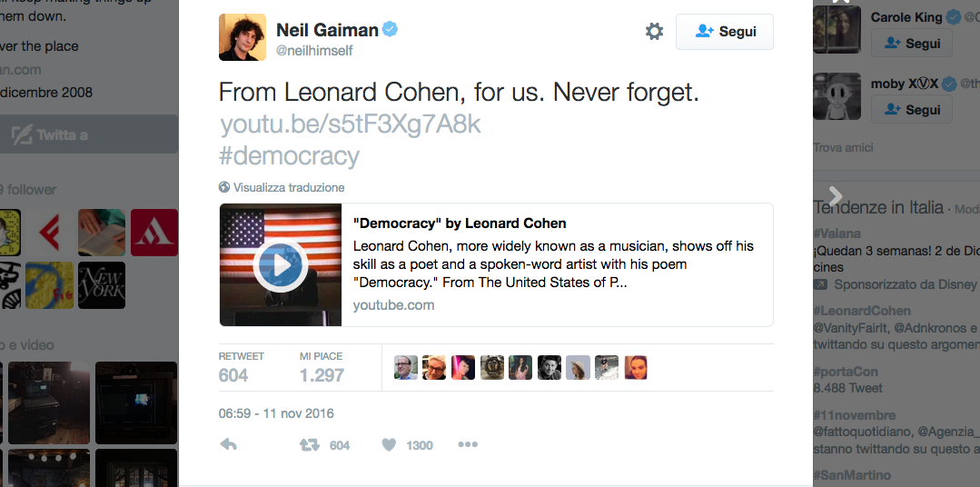Play the Democracy video preview
980x487 pixels.
click(x=280, y=265)
